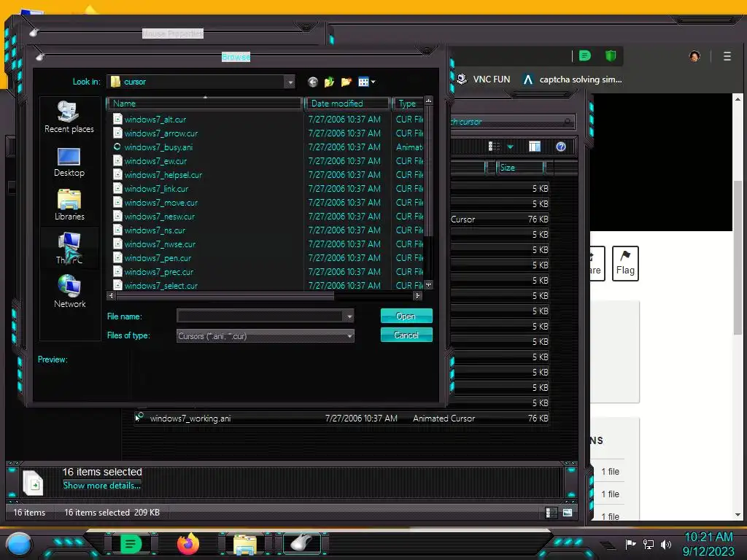Open Explorer help icon
Image resolution: width=747 pixels, height=560 pixels.
tap(561, 147)
